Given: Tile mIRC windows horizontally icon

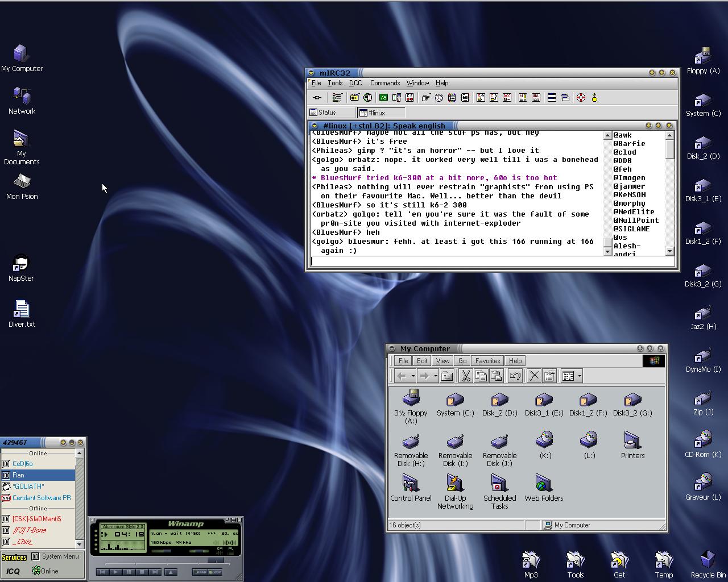Looking at the screenshot, I should click(x=552, y=98).
